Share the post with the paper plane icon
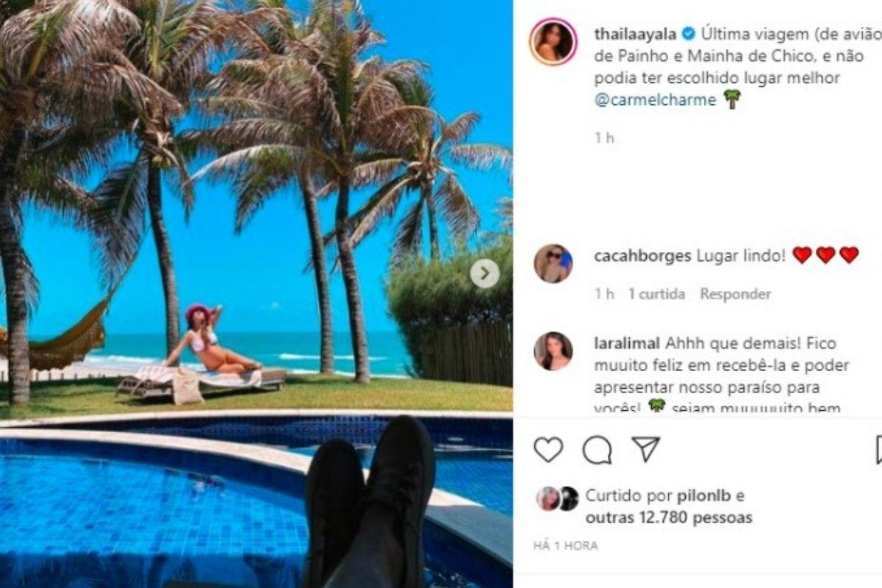Screen dimensions: 882x588 click(645, 448)
